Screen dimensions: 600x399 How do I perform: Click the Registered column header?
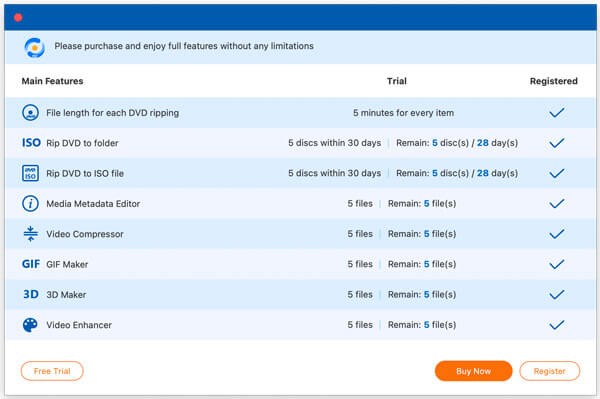(x=554, y=81)
